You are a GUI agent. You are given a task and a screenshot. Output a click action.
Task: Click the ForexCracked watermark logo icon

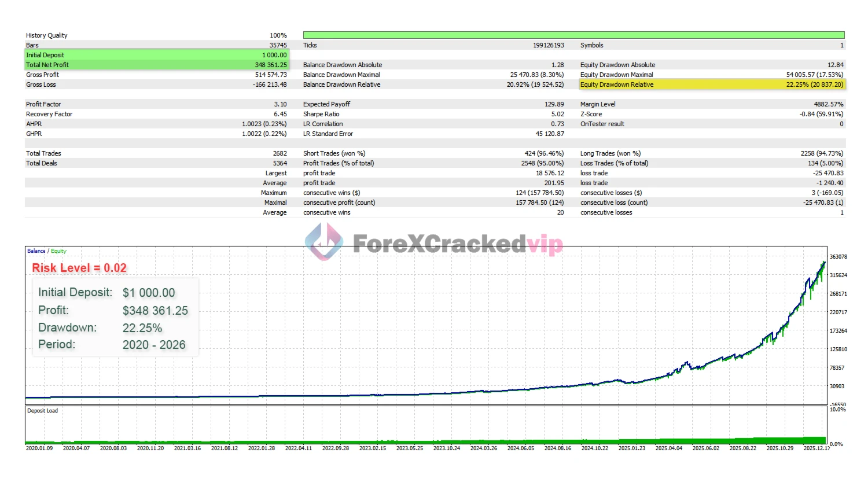(324, 242)
